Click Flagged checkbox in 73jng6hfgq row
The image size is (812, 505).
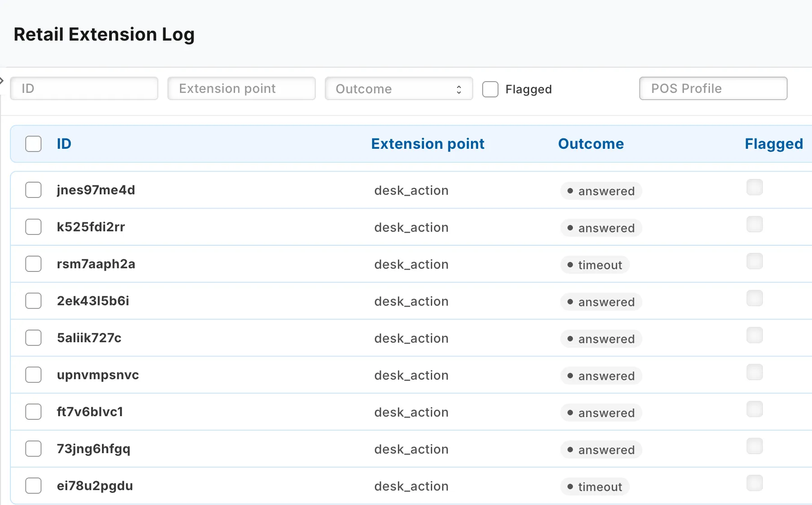[755, 446]
